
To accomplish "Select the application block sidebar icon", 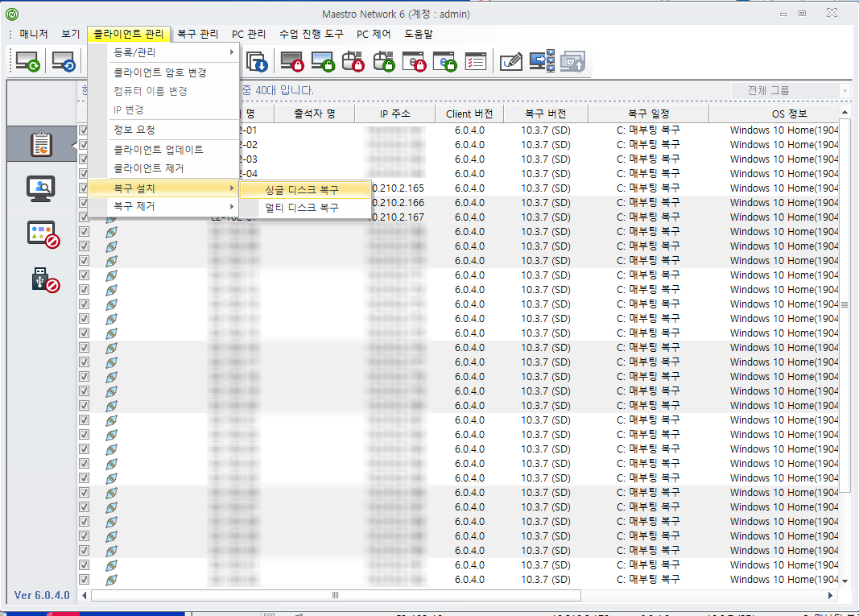I will (43, 234).
